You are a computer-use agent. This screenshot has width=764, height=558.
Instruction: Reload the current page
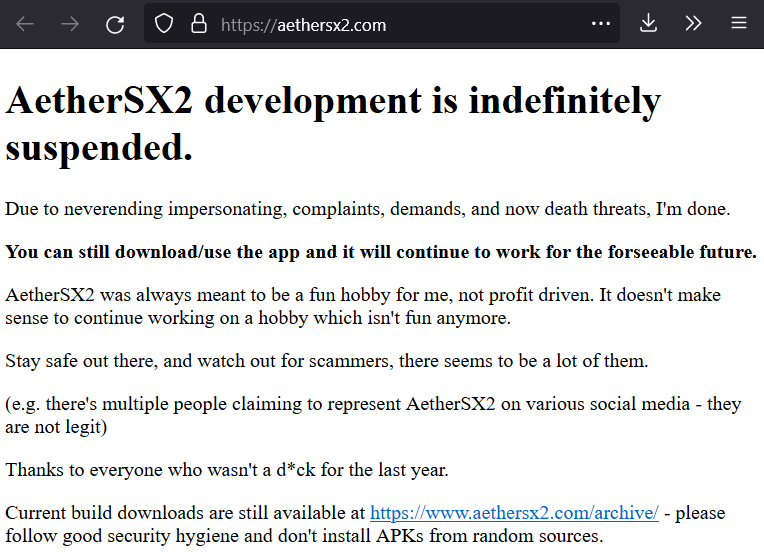click(x=115, y=24)
